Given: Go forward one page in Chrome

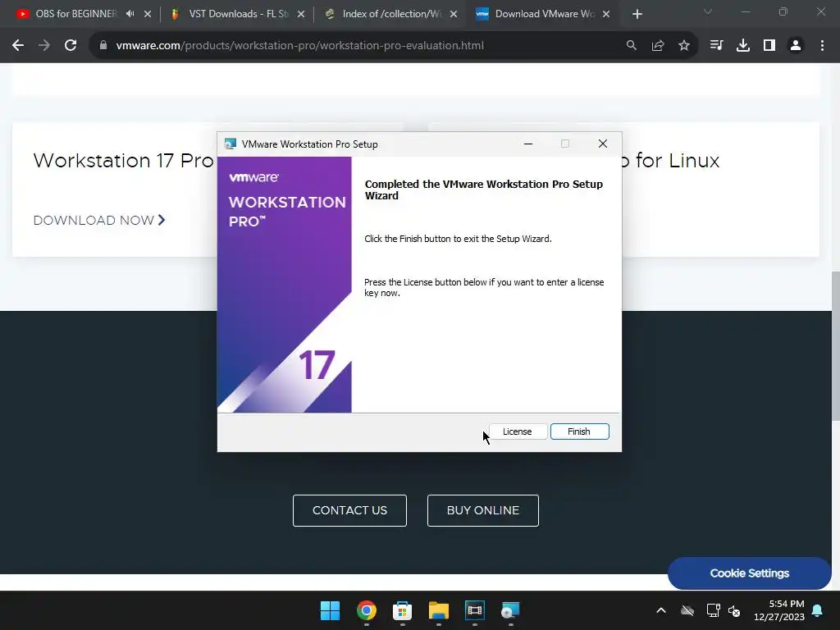Looking at the screenshot, I should click(x=44, y=46).
